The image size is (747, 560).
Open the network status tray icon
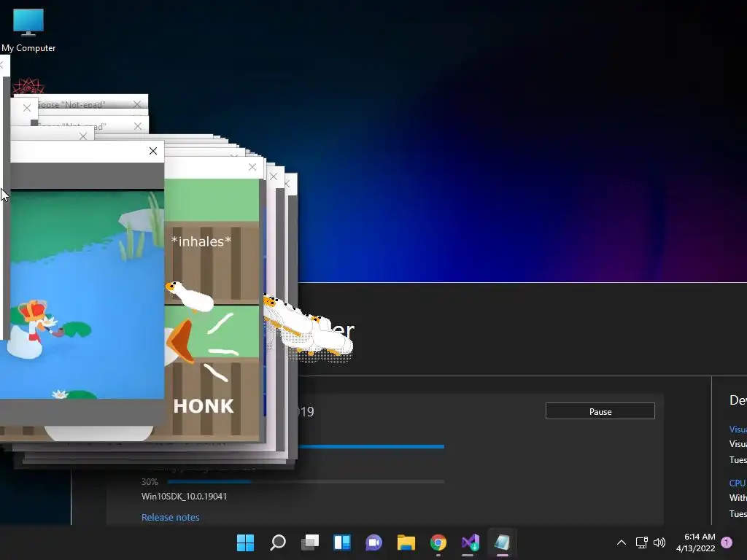[x=641, y=542]
